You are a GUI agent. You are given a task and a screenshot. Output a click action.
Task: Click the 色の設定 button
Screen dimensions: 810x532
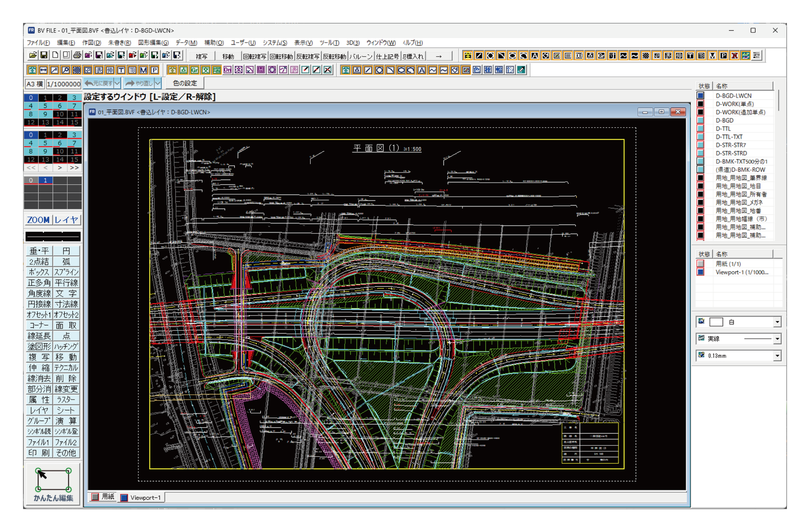(x=185, y=83)
